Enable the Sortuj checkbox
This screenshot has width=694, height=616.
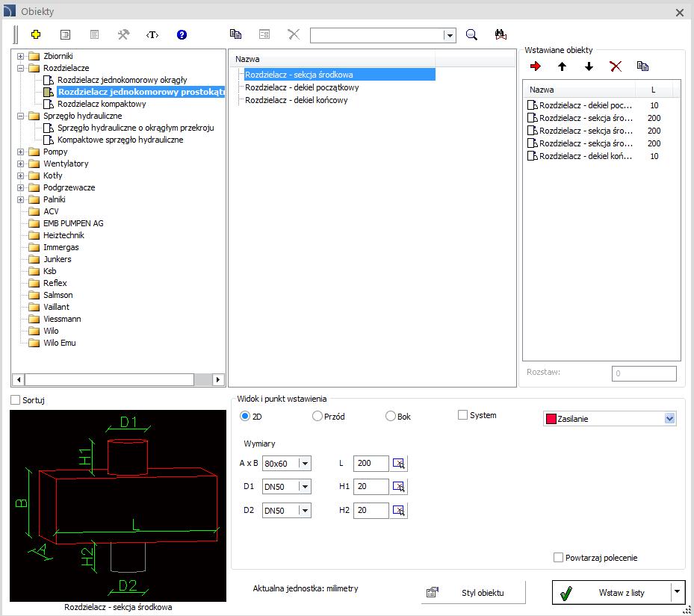(x=15, y=400)
